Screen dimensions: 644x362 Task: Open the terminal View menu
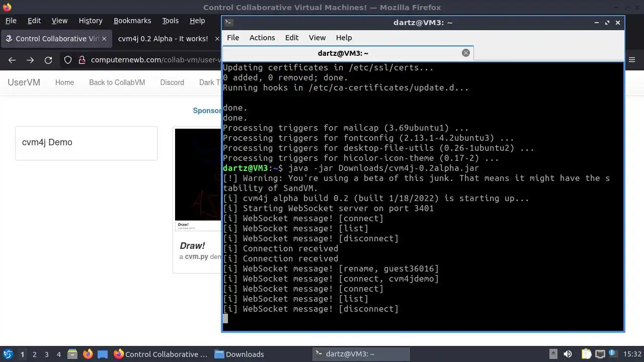coord(317,38)
